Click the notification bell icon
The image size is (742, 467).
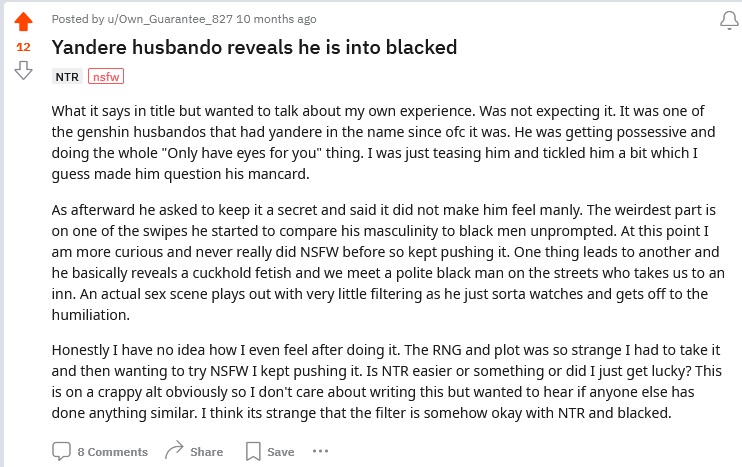point(729,21)
